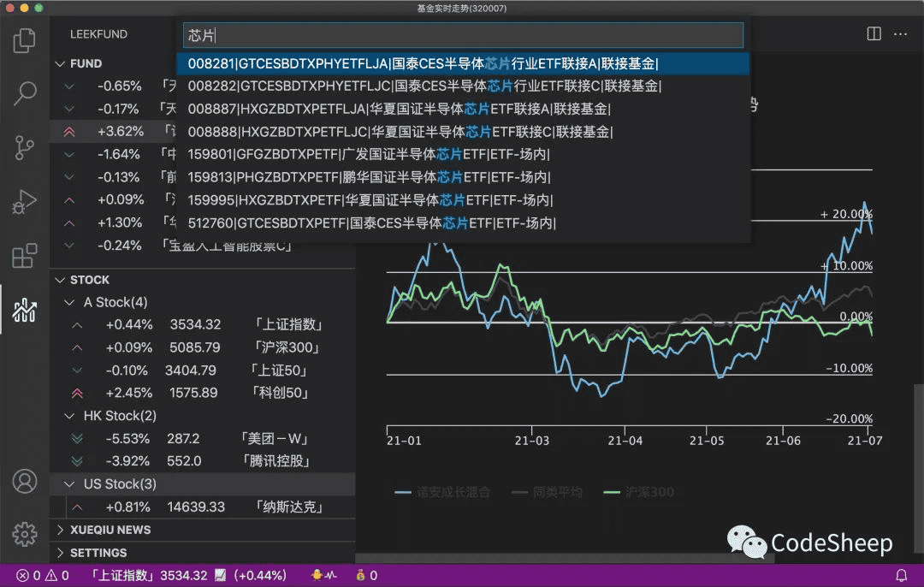Image resolution: width=924 pixels, height=587 pixels.
Task: Toggle the 诺安成长混合 chart legend series
Action: click(x=442, y=492)
